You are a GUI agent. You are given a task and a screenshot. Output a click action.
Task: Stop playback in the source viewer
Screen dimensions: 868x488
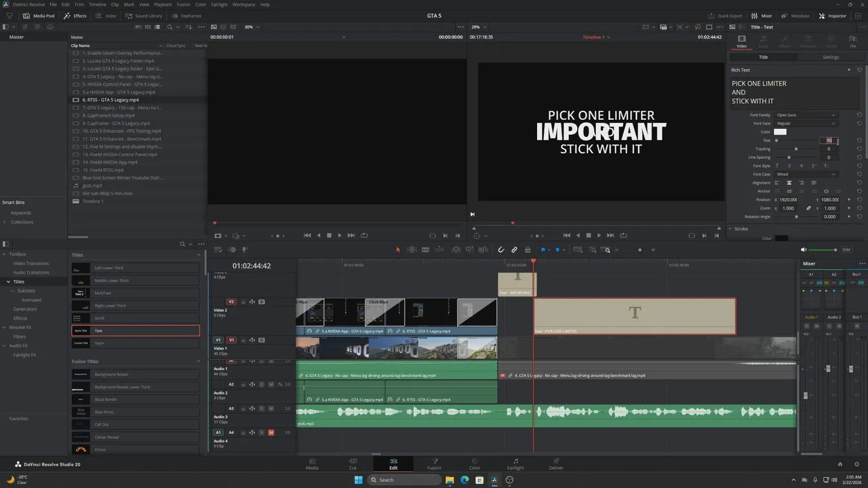point(329,235)
